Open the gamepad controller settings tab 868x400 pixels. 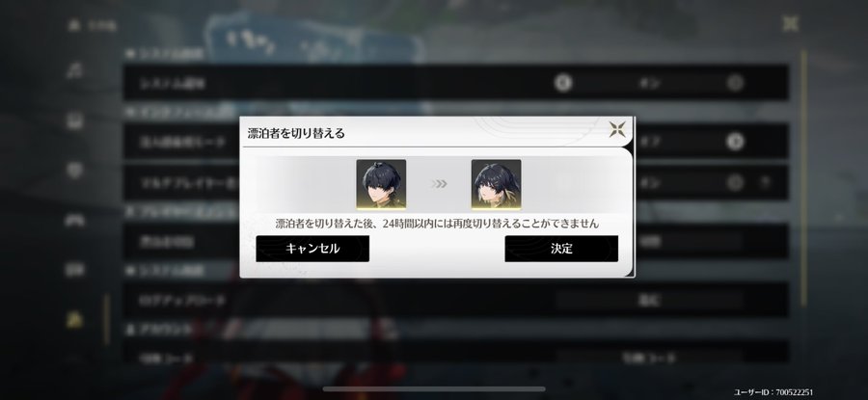point(74,220)
